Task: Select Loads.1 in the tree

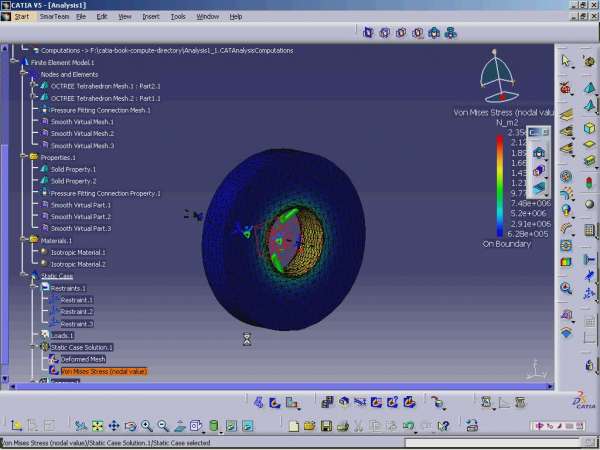Action: pyautogui.click(x=62, y=336)
